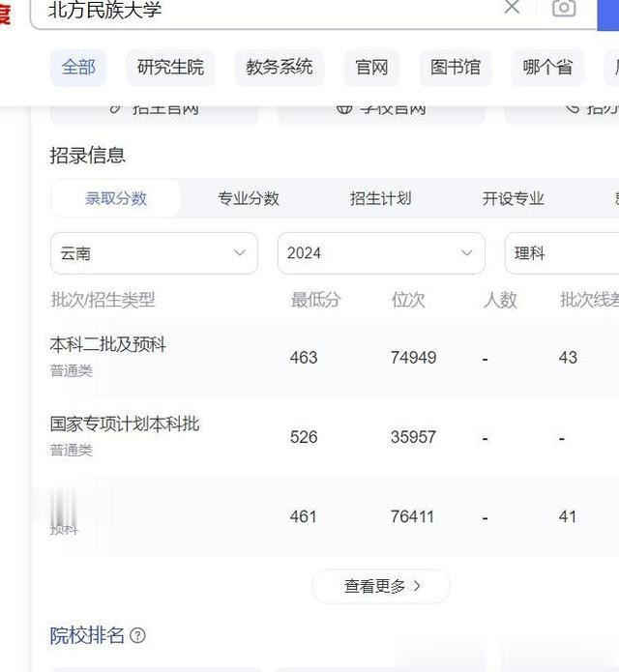Click the 批次/招生类型 column header
This screenshot has height=672, width=619.
(103, 300)
